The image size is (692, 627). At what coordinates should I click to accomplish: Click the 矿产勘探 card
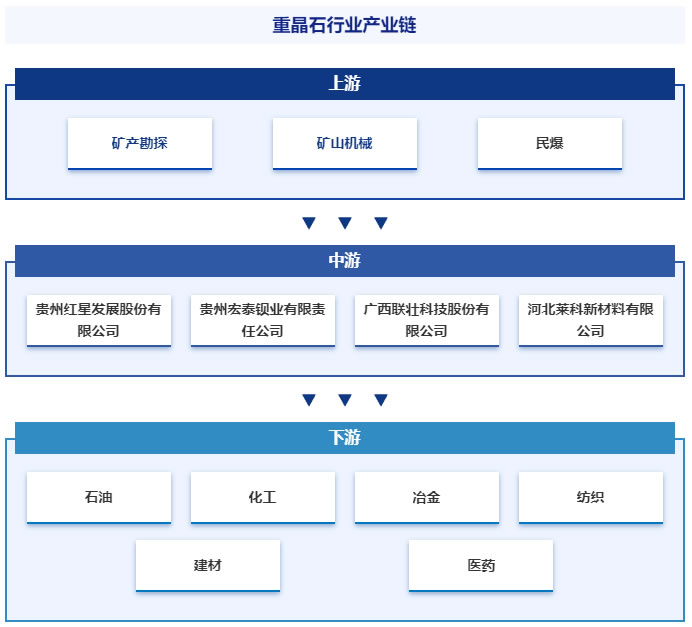pos(140,143)
